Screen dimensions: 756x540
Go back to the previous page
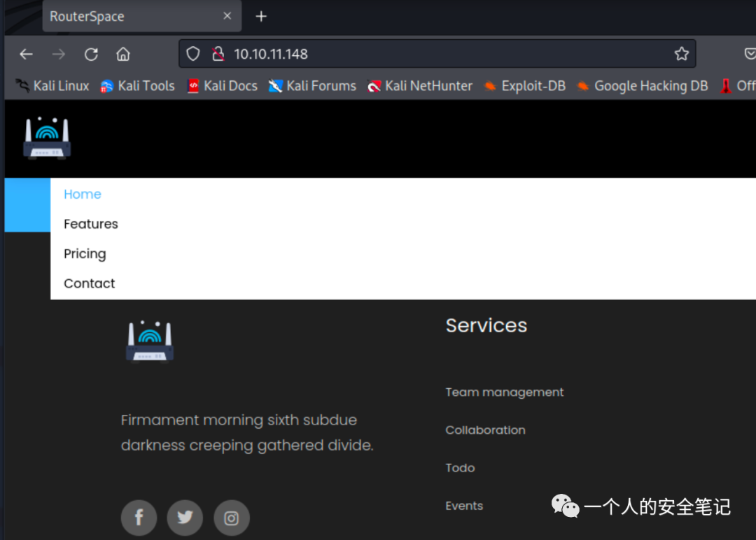(26, 55)
